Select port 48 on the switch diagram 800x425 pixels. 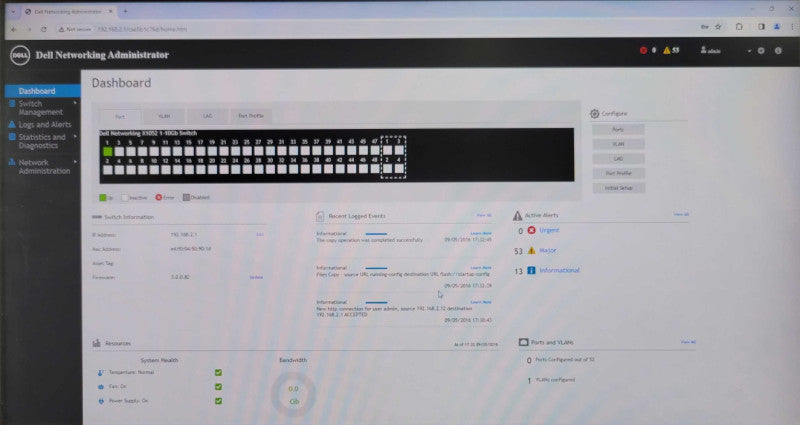pos(375,168)
